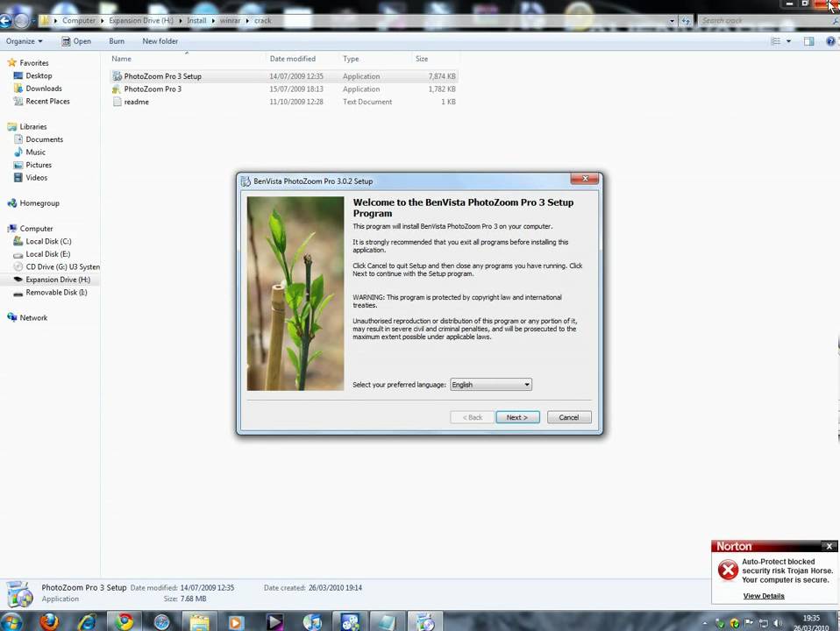The height and width of the screenshot is (631, 840).
Task: Open Homegroup in the navigation pane
Action: tap(39, 203)
